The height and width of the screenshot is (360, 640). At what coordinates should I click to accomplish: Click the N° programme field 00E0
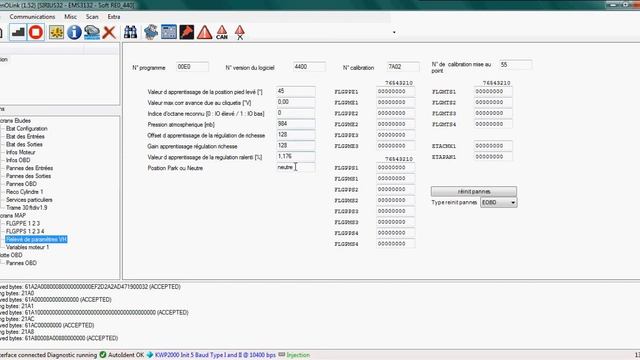[192, 67]
